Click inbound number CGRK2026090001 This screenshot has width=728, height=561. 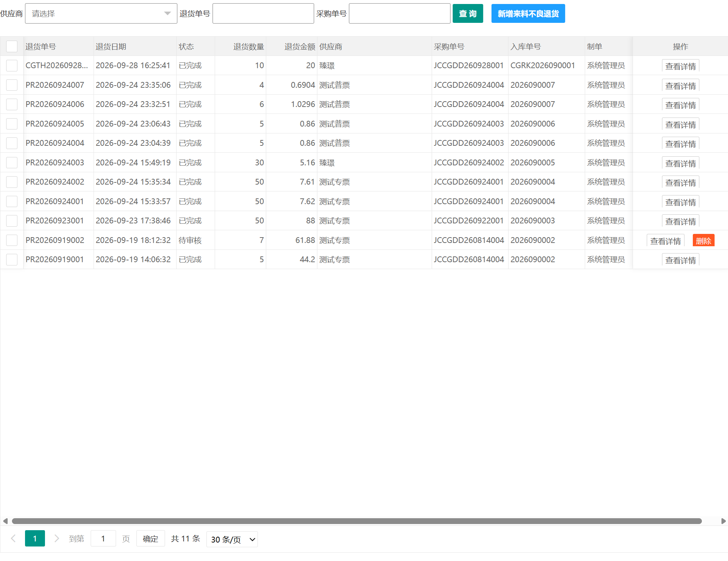click(x=542, y=66)
